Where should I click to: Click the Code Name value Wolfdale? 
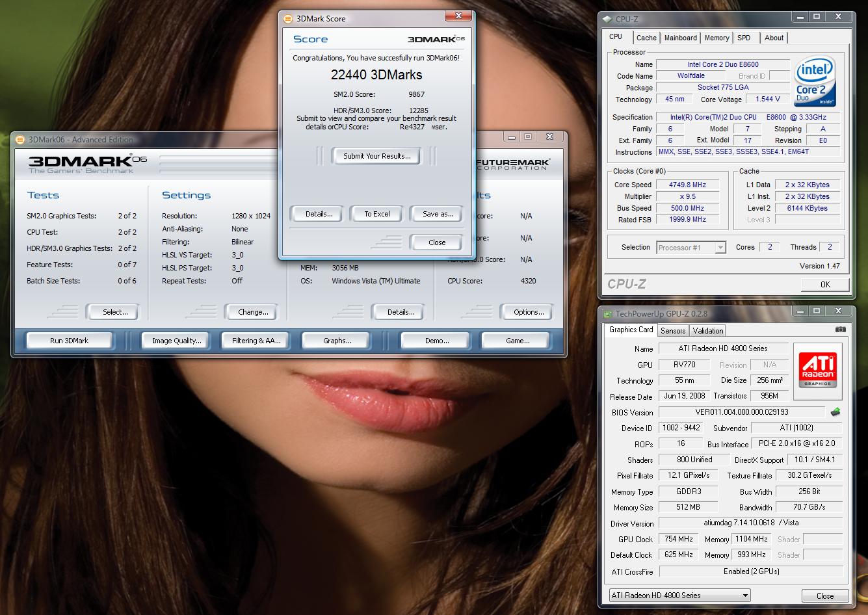pyautogui.click(x=690, y=76)
